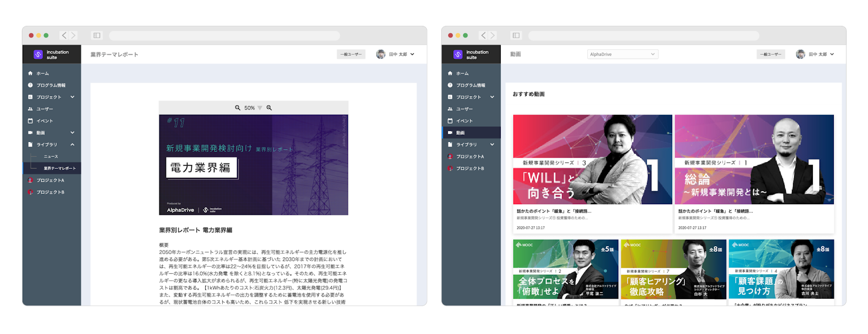Collapse the ライブラリ chevron in the left window
This screenshot has width=868, height=334.
pos(72,145)
